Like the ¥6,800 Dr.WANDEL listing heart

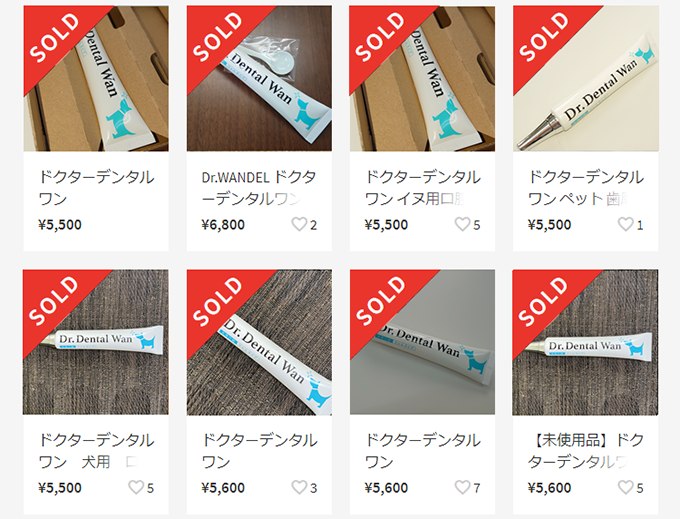[x=299, y=224]
